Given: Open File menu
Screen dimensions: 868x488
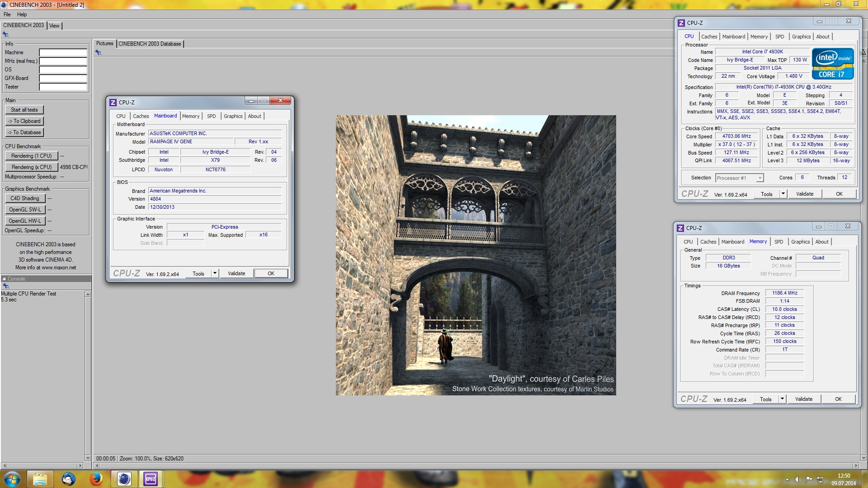Looking at the screenshot, I should [7, 14].
